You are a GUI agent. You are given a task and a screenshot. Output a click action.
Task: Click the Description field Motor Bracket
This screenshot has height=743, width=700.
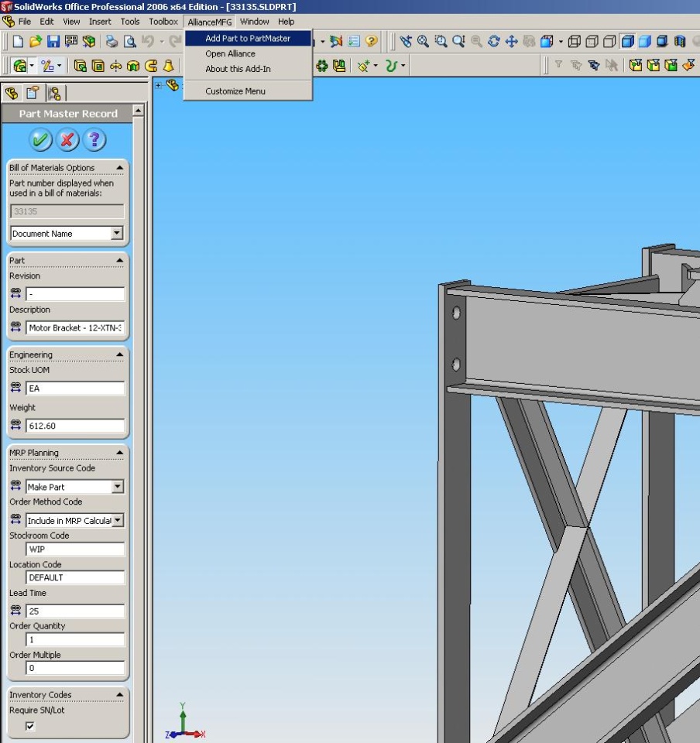[75, 327]
